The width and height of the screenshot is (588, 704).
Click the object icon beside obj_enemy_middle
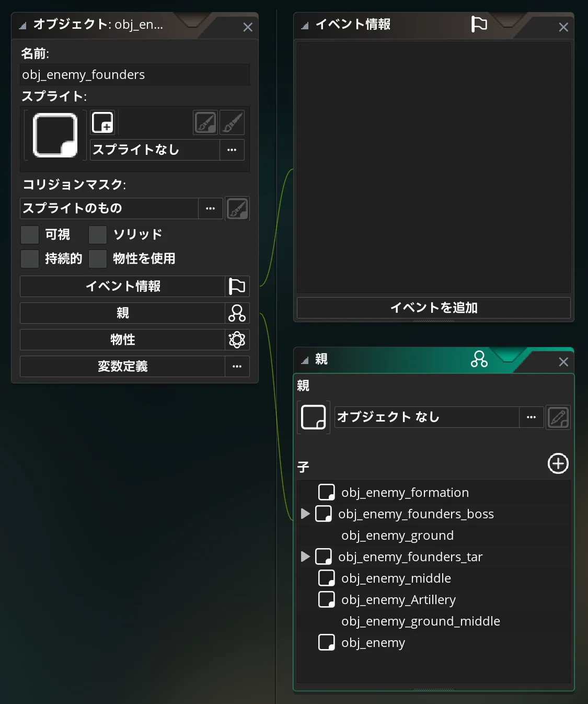coord(327,578)
